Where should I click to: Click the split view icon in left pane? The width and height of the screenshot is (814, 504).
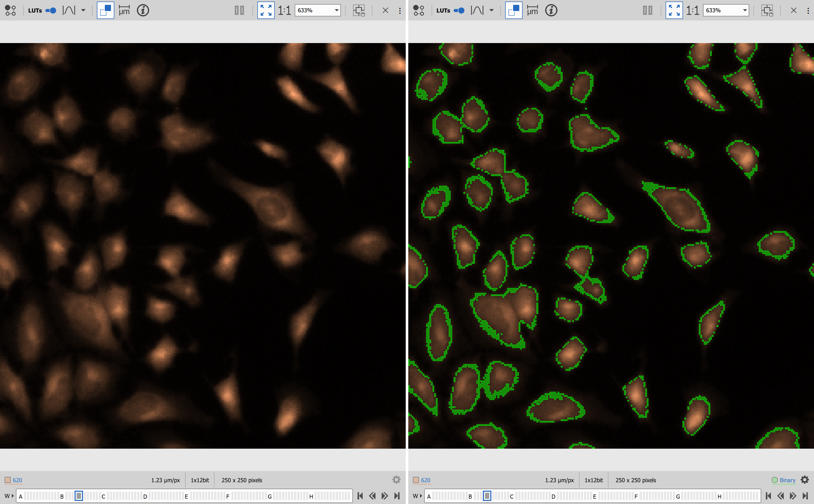(x=239, y=10)
